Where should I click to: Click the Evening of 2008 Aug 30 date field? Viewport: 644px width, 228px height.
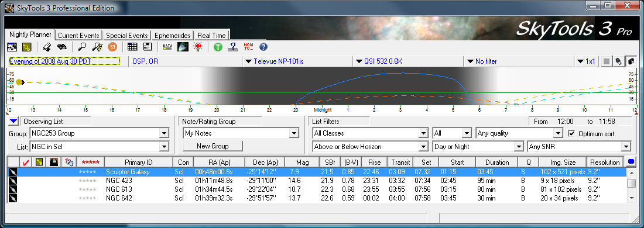click(x=64, y=61)
